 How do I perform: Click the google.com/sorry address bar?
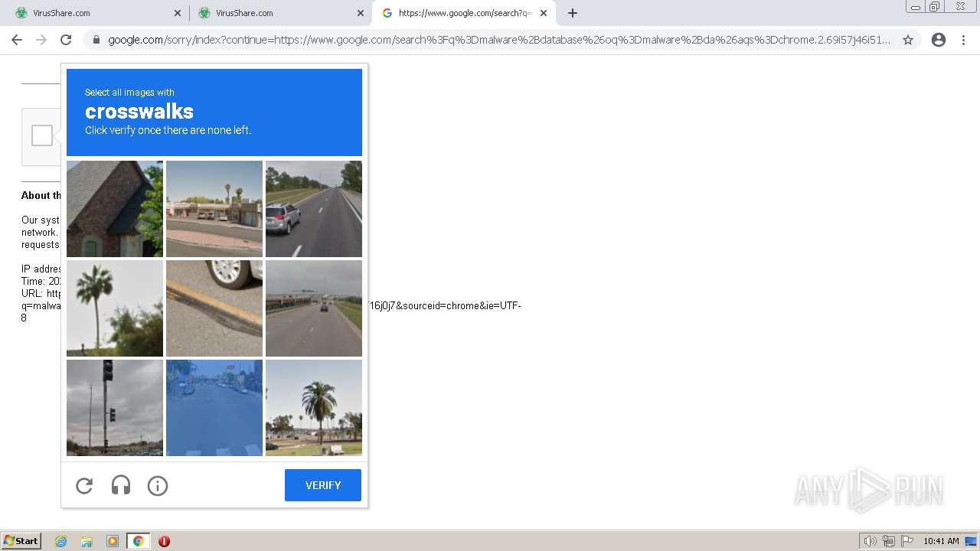499,40
